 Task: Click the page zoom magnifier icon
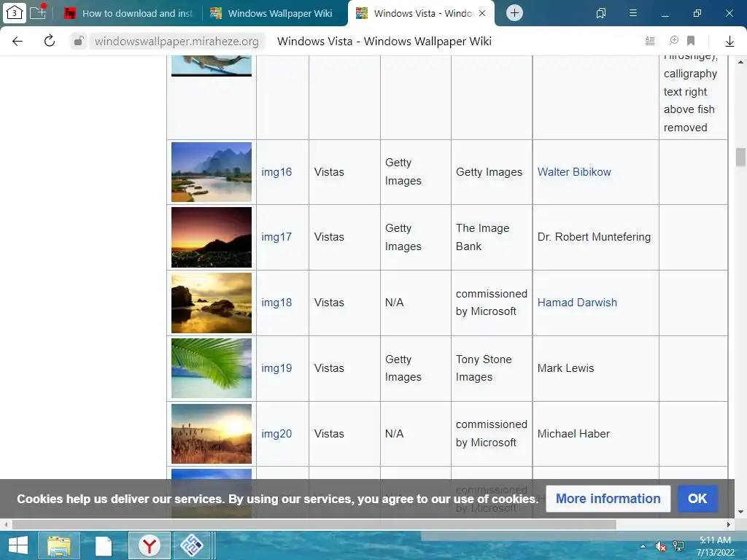tap(673, 41)
